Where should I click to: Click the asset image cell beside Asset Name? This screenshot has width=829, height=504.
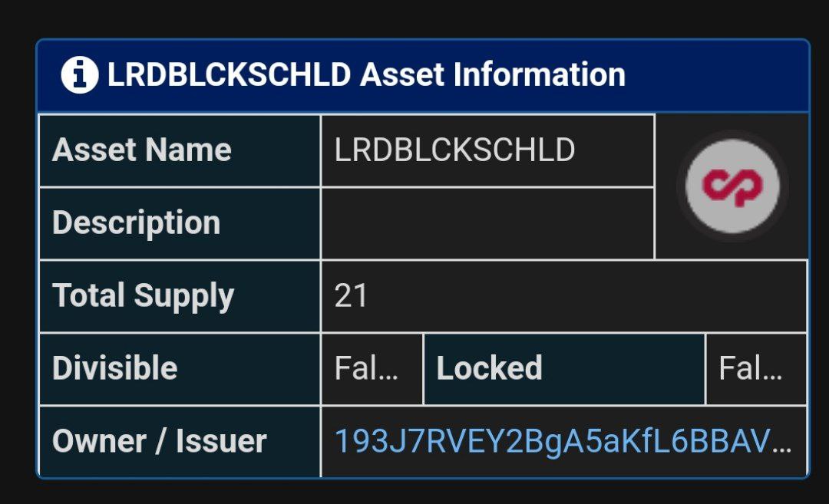[x=732, y=186]
